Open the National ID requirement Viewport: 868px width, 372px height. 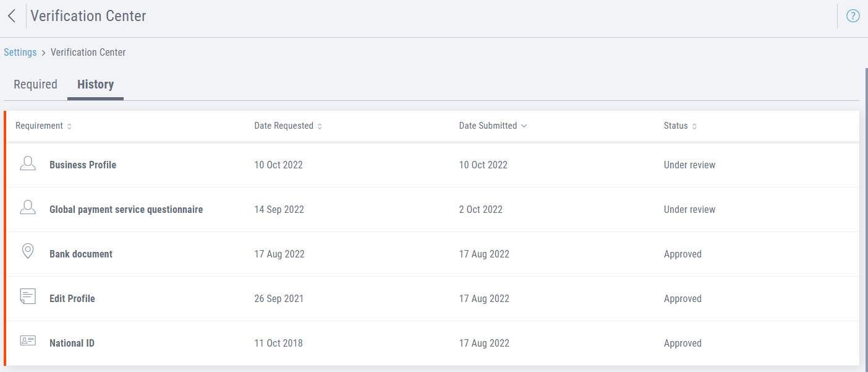coord(72,344)
